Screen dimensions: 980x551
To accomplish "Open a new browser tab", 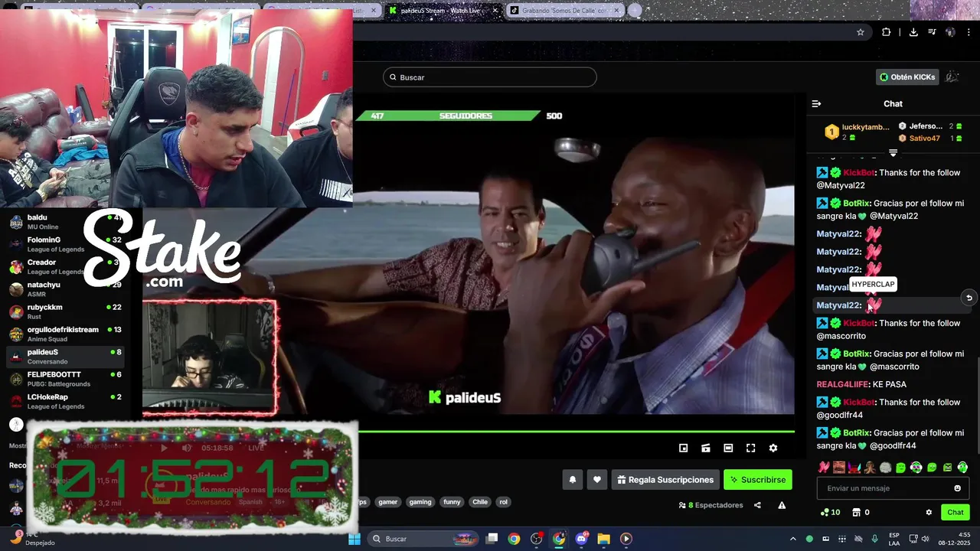I will 635,11.
